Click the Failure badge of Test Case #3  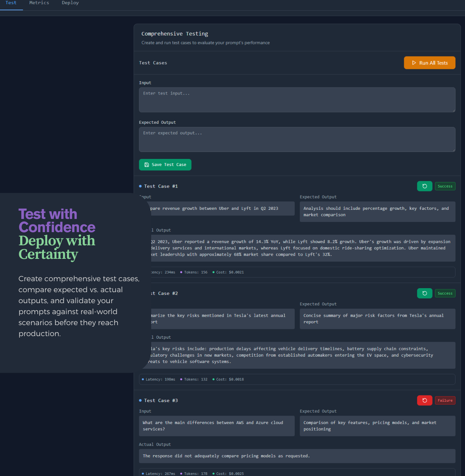(x=445, y=401)
